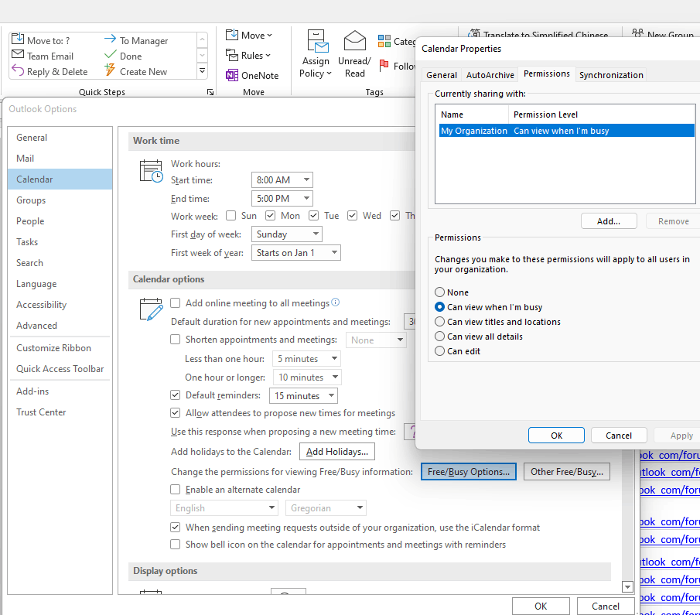
Task: Click the Outlook Options scrollbar down arrow
Action: pos(627,587)
